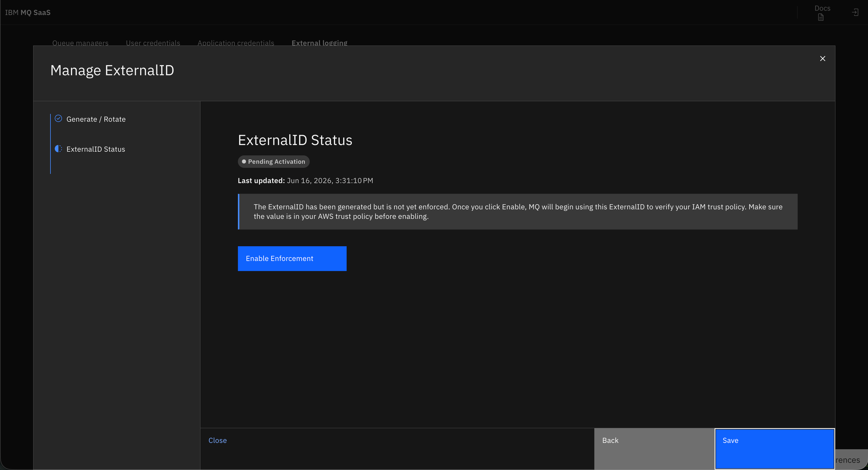This screenshot has width=868, height=470.
Task: Open the External logging tab
Action: [x=320, y=43]
